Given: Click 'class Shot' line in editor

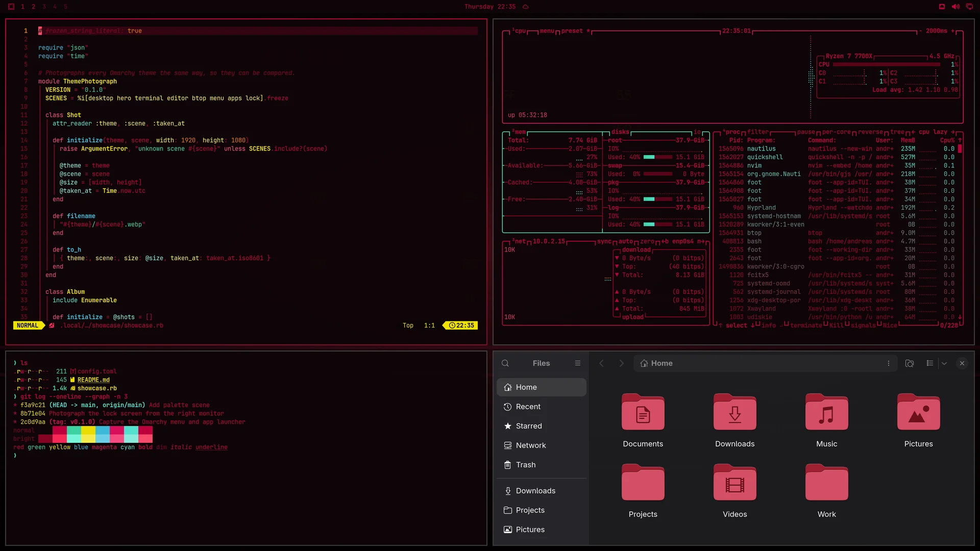Looking at the screenshot, I should [x=63, y=115].
